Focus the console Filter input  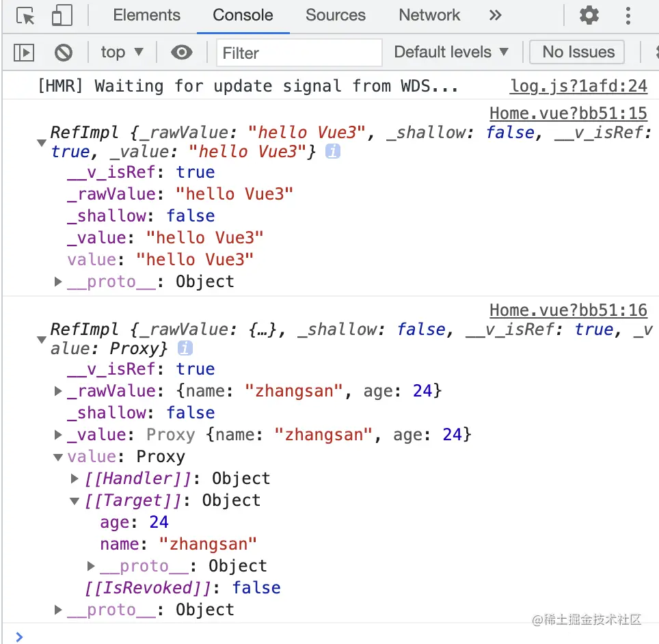[299, 53]
